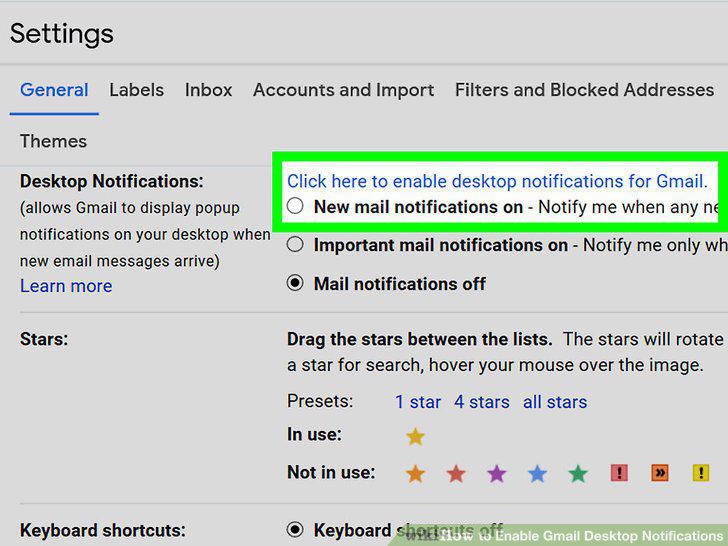728x546 pixels.
Task: Select Mail notifications off radio button
Action: click(x=295, y=283)
